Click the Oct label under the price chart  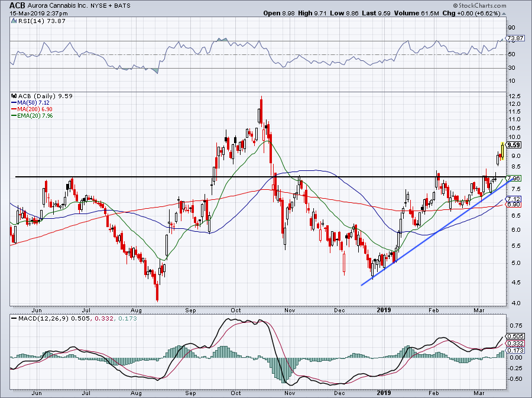coord(236,310)
